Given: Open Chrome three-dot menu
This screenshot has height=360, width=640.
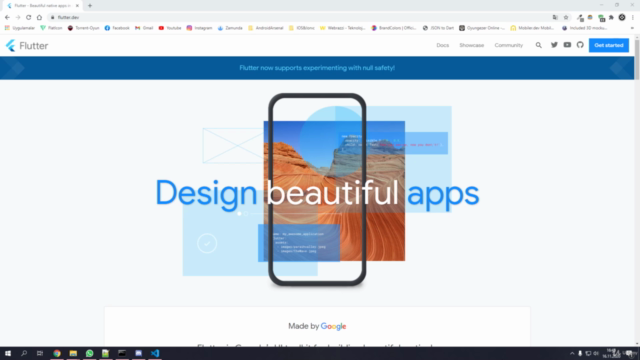Looking at the screenshot, I should pos(633,18).
